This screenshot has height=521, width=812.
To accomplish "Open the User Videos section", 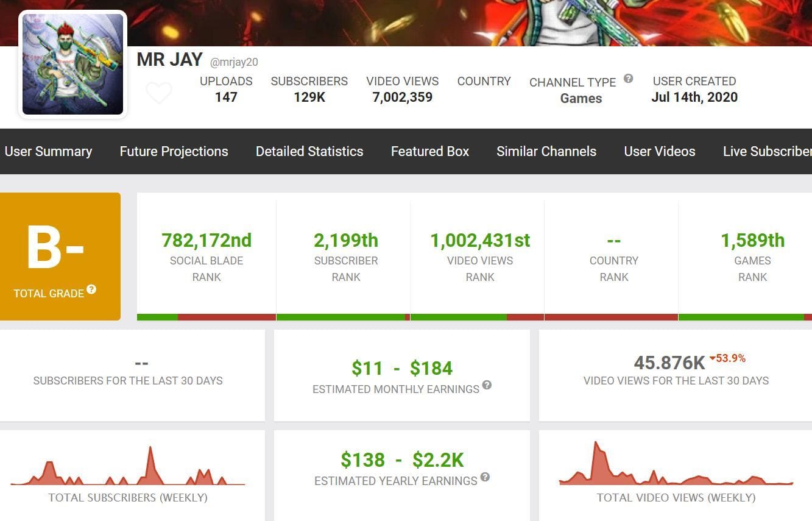I will coord(659,151).
